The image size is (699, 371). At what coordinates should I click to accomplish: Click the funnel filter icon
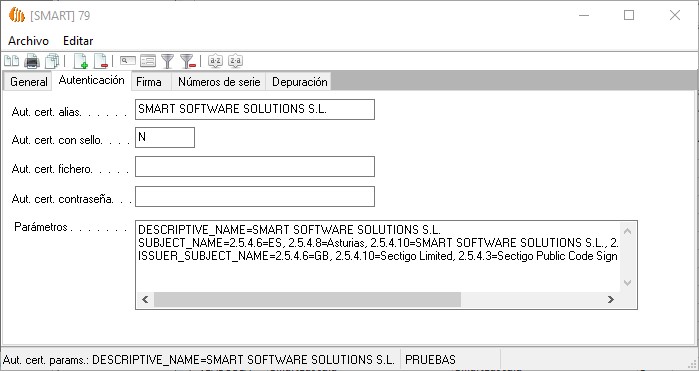[x=167, y=61]
